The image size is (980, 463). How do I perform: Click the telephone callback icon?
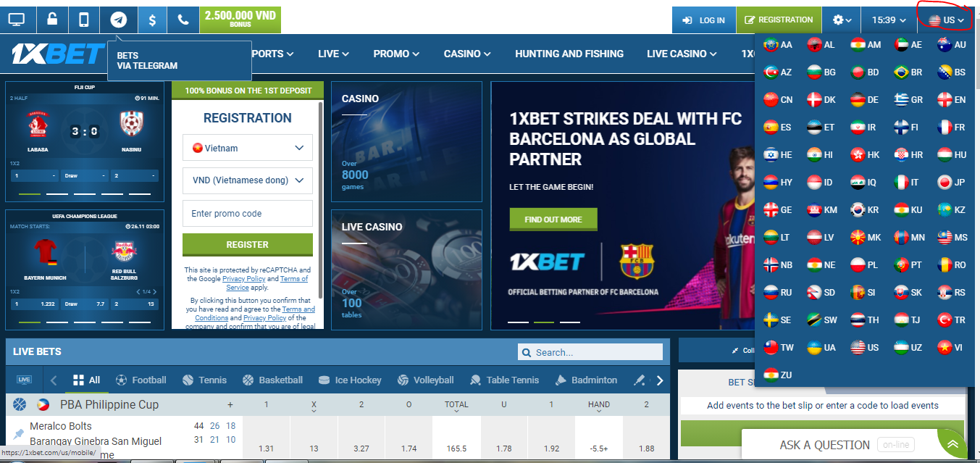183,20
